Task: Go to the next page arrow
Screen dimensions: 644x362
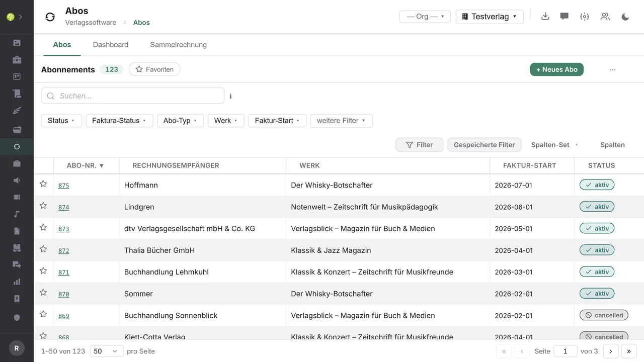Action: pyautogui.click(x=611, y=351)
